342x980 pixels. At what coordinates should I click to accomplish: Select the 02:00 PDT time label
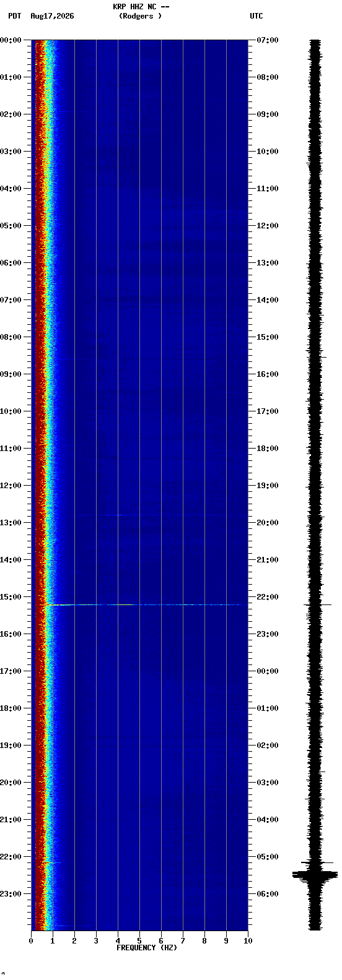[11, 114]
